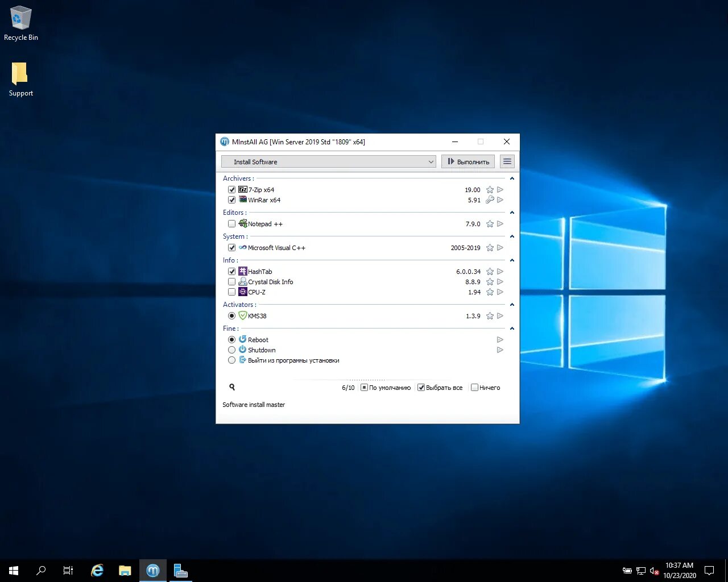Screen dimensions: 728x582
Task: Click the play arrow for CPU-Z
Action: (500, 292)
